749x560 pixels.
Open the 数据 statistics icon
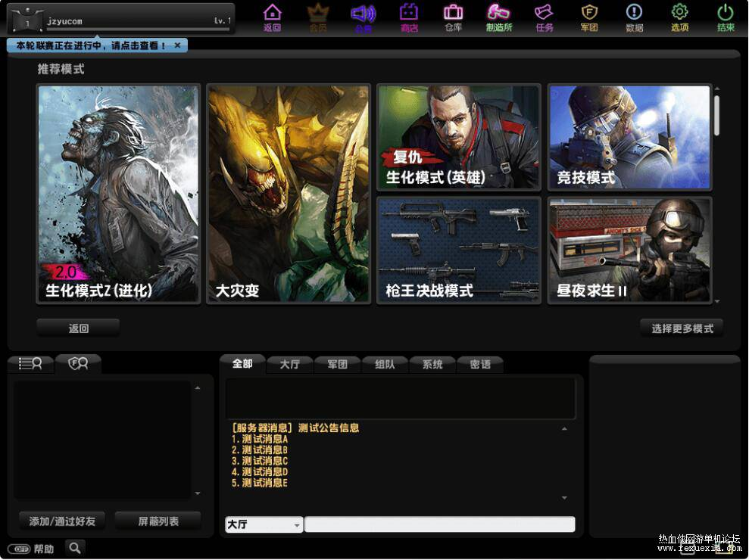tap(635, 17)
